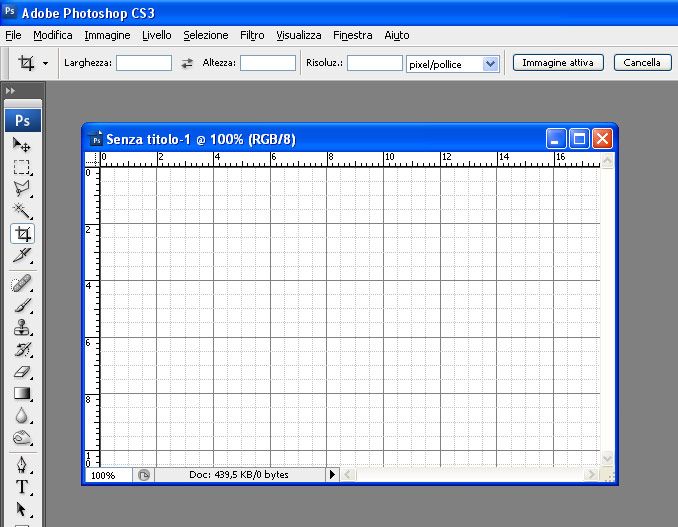
Task: Maximize the Senza titolo-1 document window
Action: pyautogui.click(x=579, y=139)
